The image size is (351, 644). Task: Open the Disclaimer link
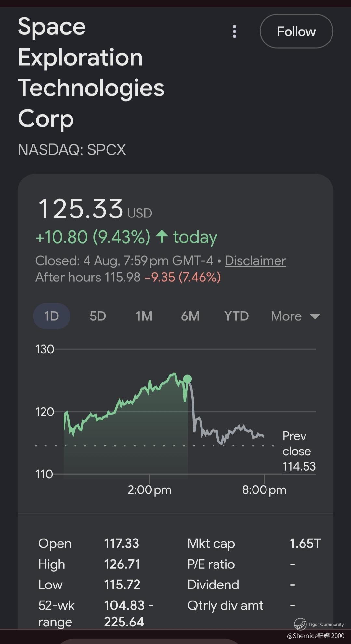tap(255, 261)
